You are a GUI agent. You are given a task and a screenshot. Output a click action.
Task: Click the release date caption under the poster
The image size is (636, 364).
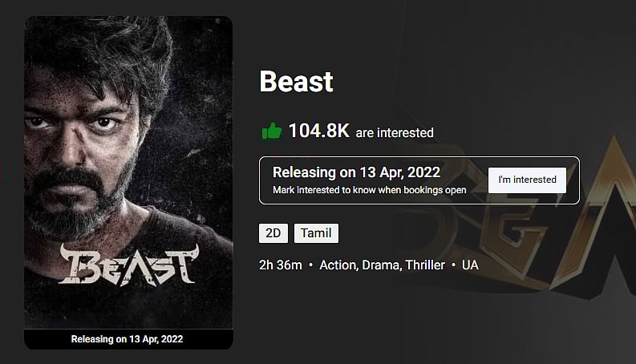[128, 339]
